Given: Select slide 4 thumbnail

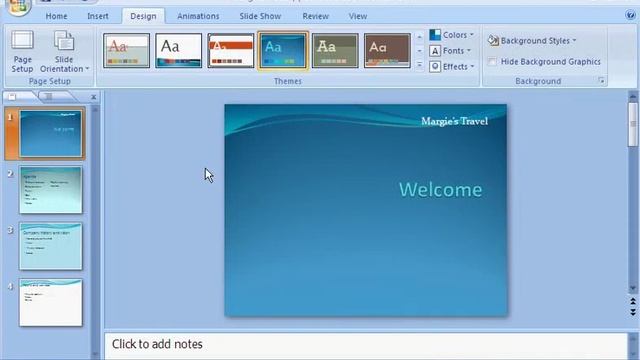Looking at the screenshot, I should pos(51,302).
